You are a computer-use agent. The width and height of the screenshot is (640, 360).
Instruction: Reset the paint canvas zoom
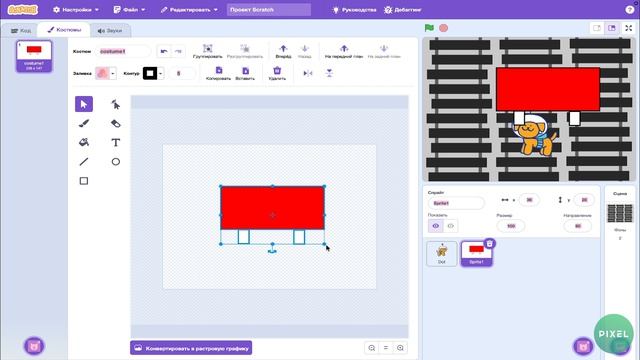(386, 348)
